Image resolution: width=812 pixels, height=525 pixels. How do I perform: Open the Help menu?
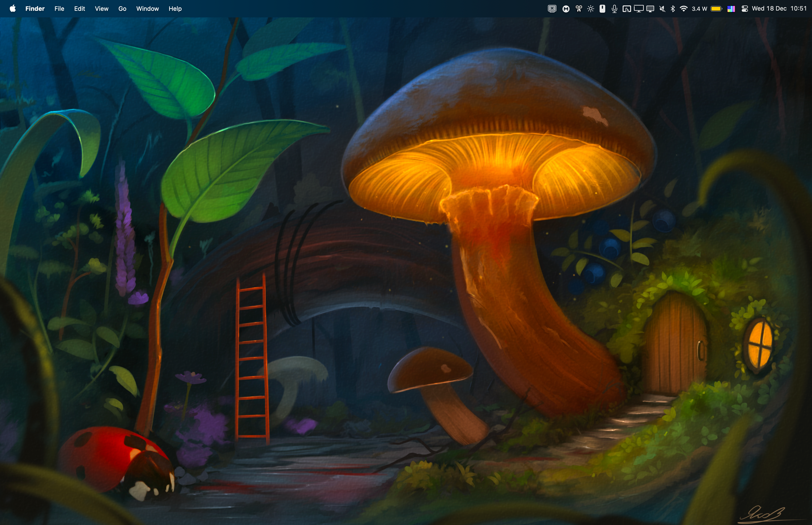(175, 8)
